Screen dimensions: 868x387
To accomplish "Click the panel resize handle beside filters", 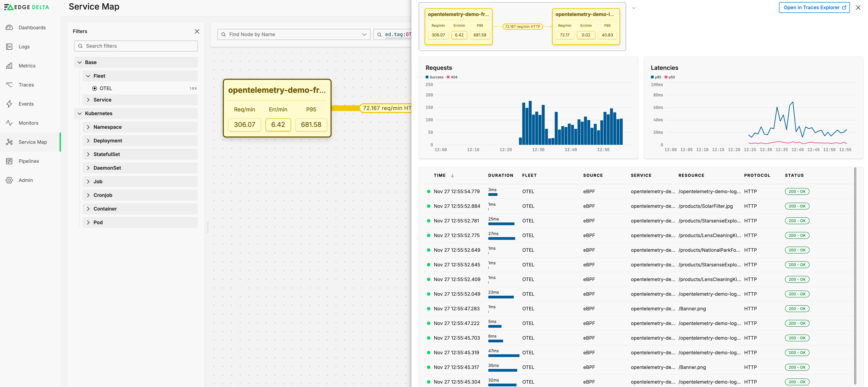I will tap(208, 227).
